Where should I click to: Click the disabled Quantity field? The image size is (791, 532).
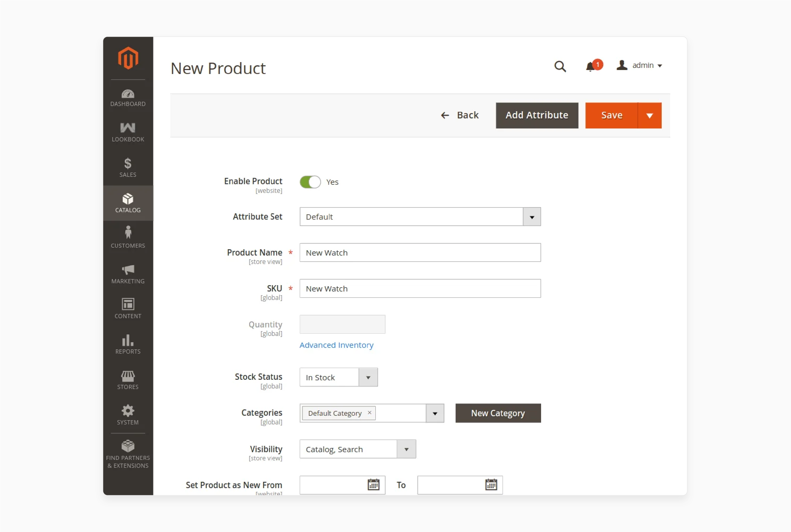pyautogui.click(x=342, y=324)
